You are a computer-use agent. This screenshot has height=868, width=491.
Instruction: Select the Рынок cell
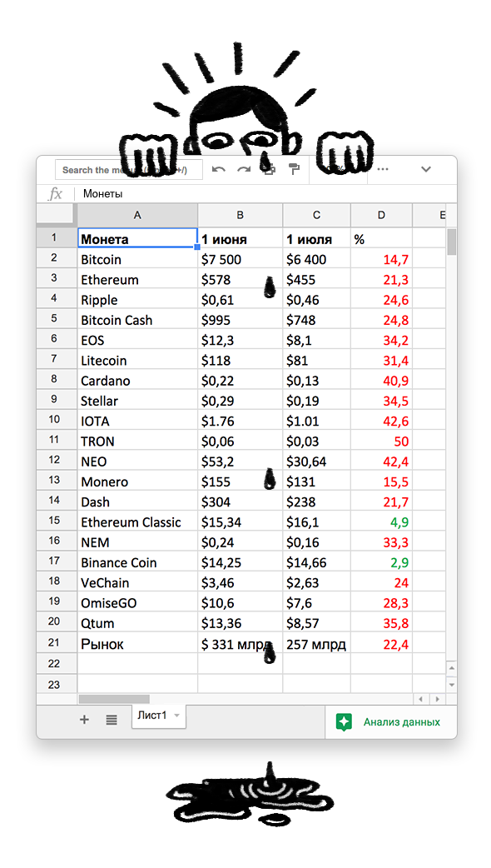[137, 643]
